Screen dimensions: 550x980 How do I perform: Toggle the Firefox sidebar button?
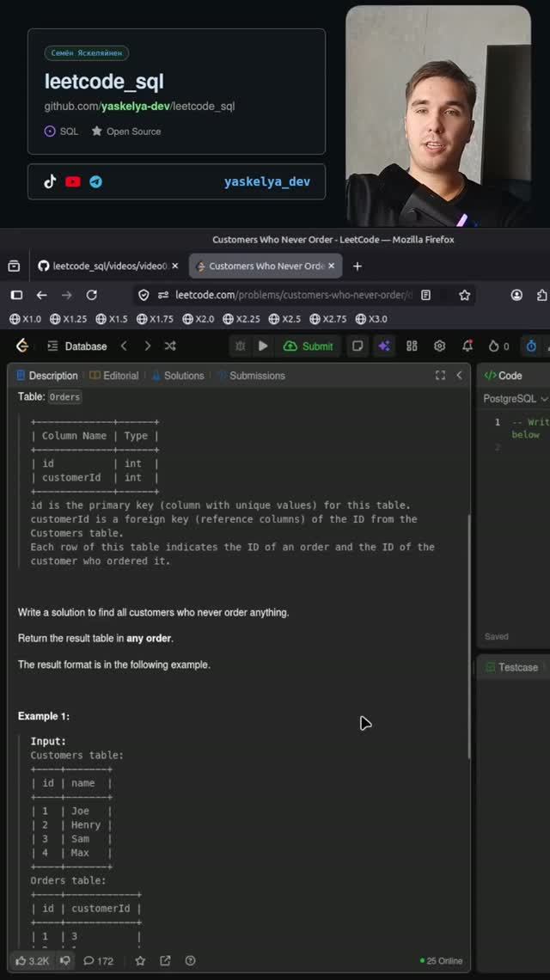[x=17, y=295]
